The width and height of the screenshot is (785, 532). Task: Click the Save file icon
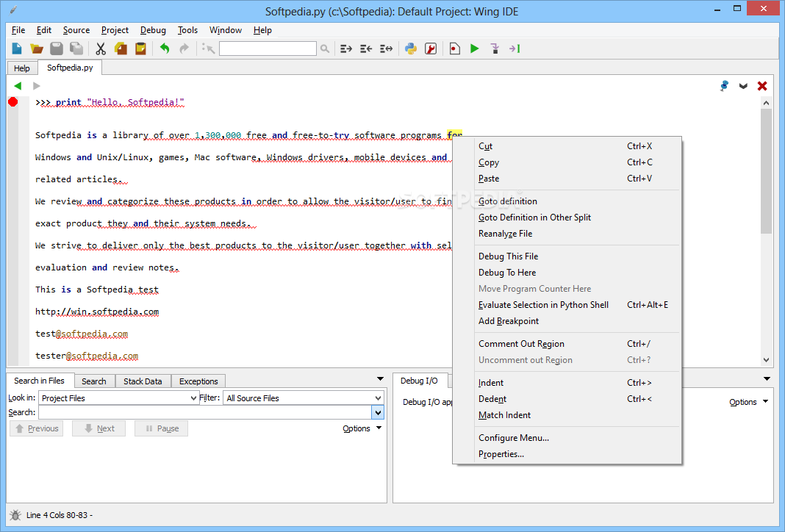tap(57, 48)
